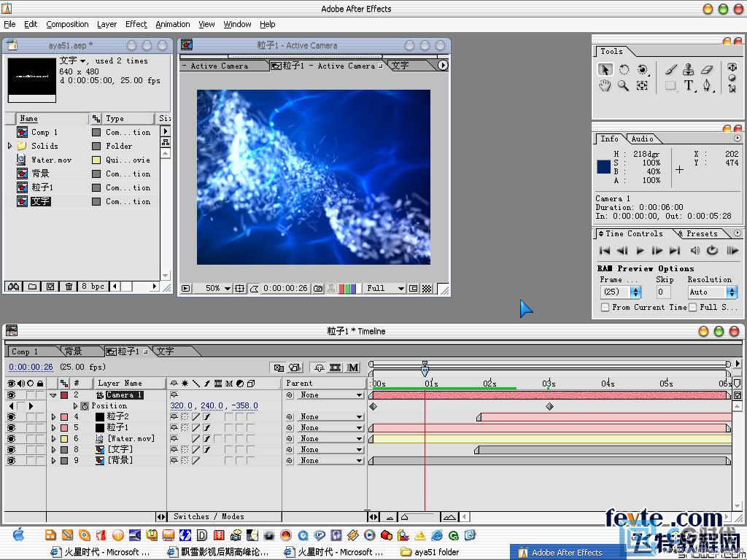Open Camera 1 parent dropdown
Image resolution: width=747 pixels, height=560 pixels.
point(330,395)
